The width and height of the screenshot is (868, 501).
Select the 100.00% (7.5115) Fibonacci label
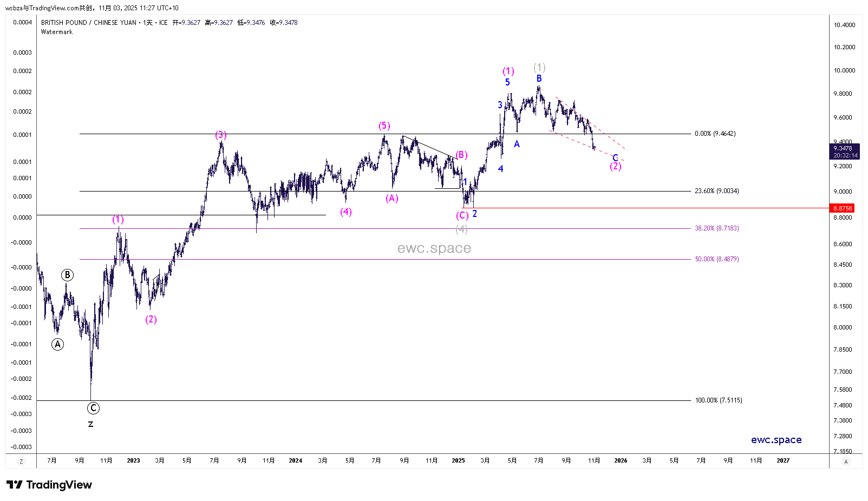[718, 400]
